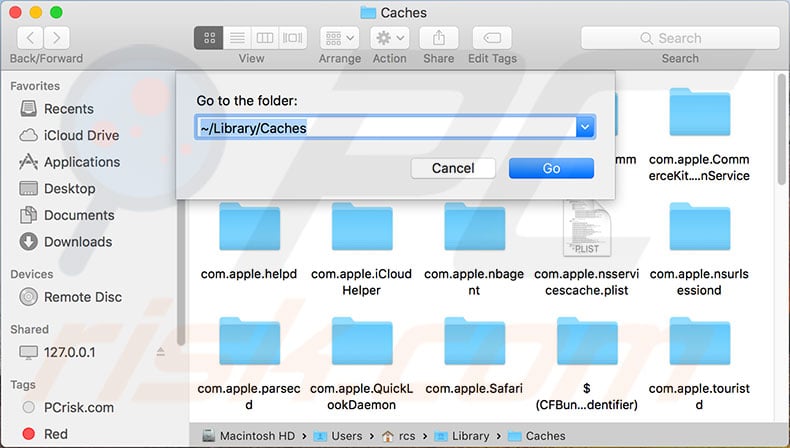Open Applications in the sidebar

click(x=70, y=162)
